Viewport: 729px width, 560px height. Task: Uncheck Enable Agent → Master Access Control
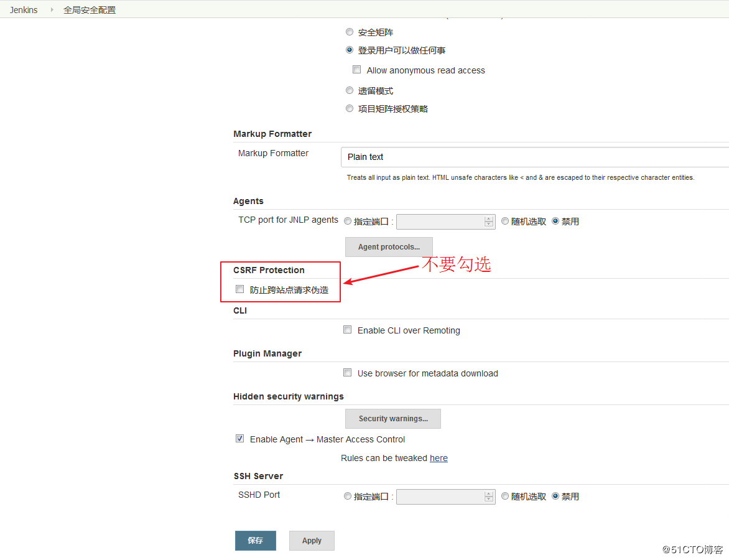pos(240,439)
